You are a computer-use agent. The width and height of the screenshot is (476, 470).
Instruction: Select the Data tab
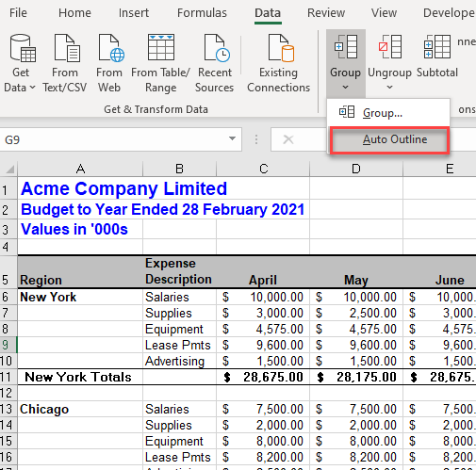pyautogui.click(x=268, y=13)
